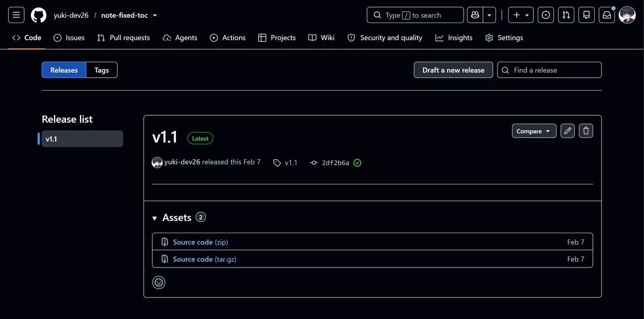Open the v1.1 release title link

click(x=165, y=137)
